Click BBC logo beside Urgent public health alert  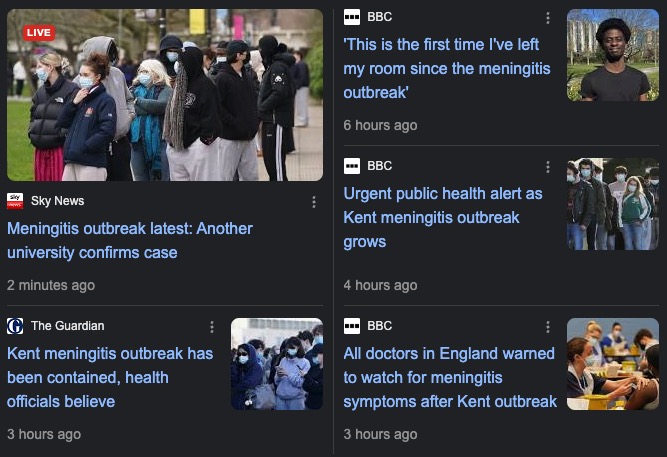(x=352, y=166)
